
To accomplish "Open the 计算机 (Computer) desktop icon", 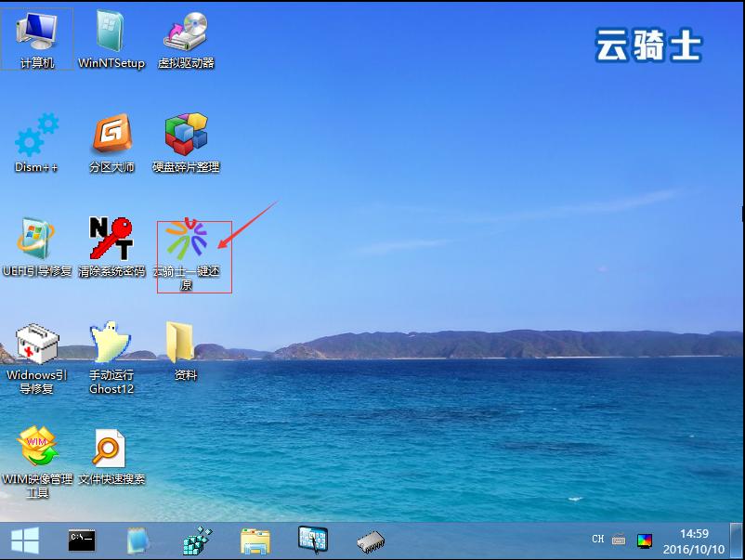I will click(x=37, y=33).
